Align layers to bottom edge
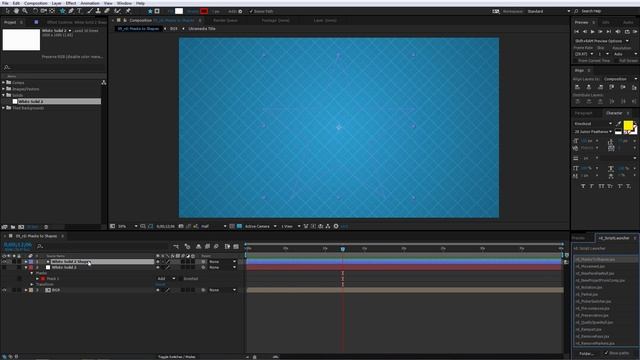640x360 pixels. 634,87
